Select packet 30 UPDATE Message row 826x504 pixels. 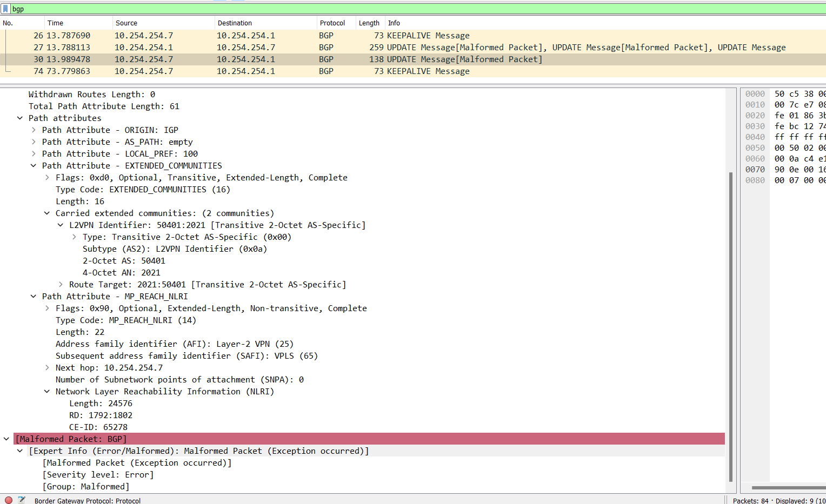pos(413,59)
